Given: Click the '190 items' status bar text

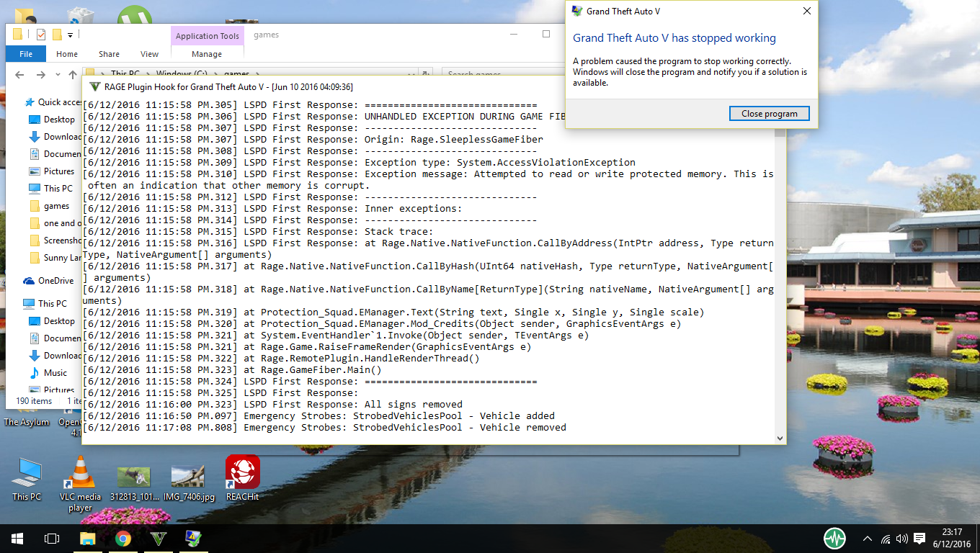Looking at the screenshot, I should 34,401.
